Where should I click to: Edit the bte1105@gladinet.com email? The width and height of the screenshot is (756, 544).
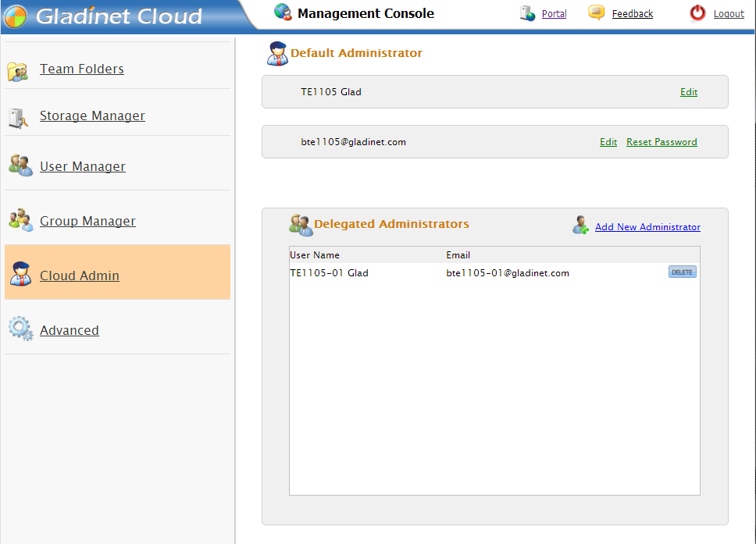pyautogui.click(x=608, y=142)
